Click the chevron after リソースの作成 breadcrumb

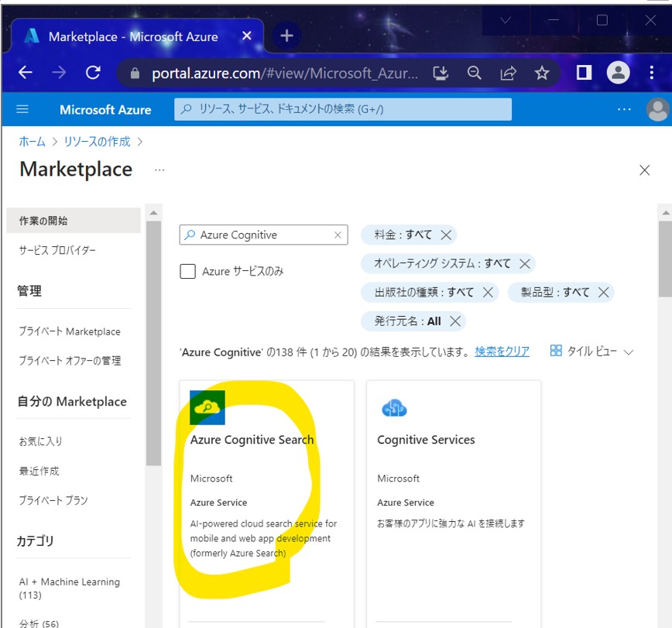(x=139, y=142)
